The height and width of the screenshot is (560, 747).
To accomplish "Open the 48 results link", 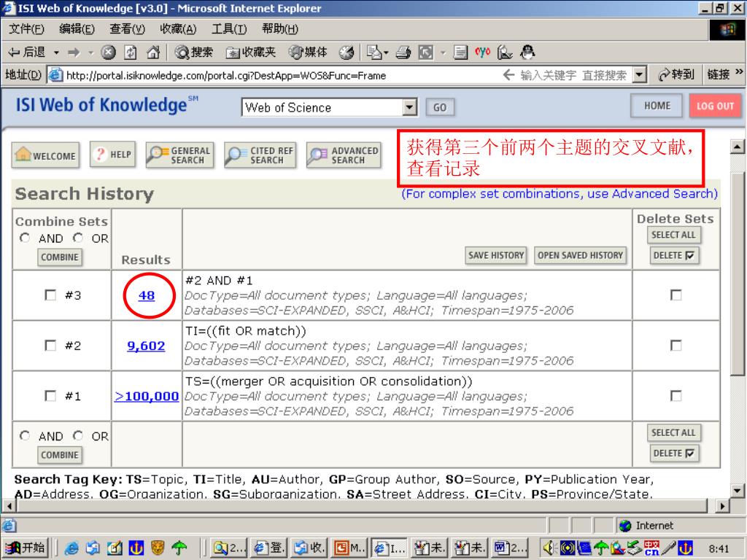I will [x=147, y=296].
